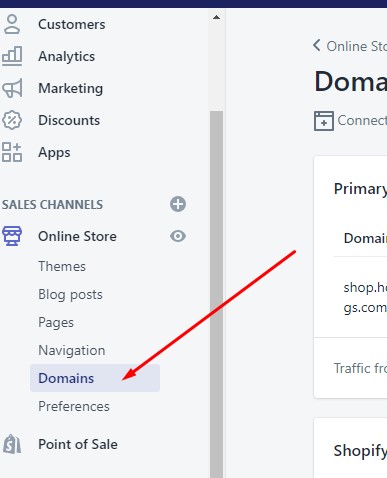Click the Marketing megaphone icon
Screen dimensions: 387x478
(12, 88)
